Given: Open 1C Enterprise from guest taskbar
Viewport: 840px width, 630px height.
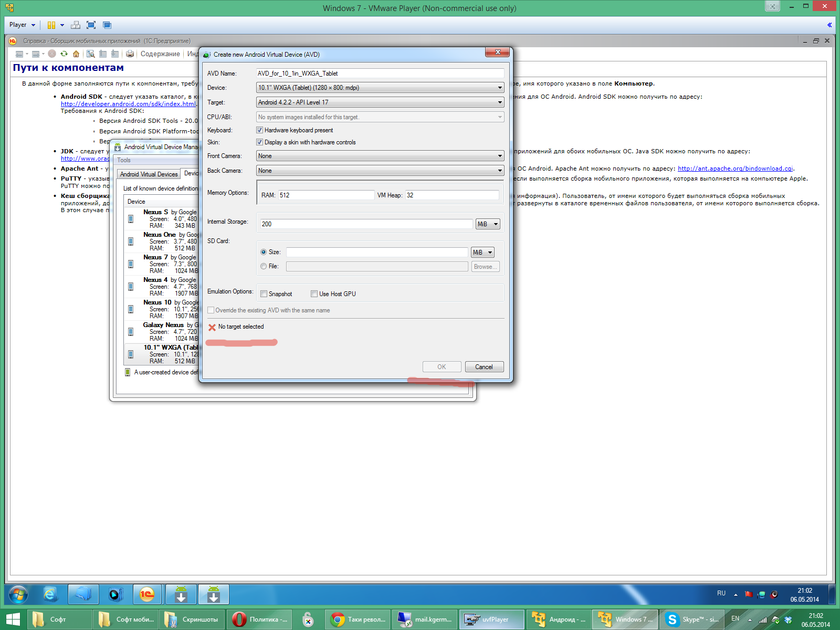Looking at the screenshot, I should (146, 594).
